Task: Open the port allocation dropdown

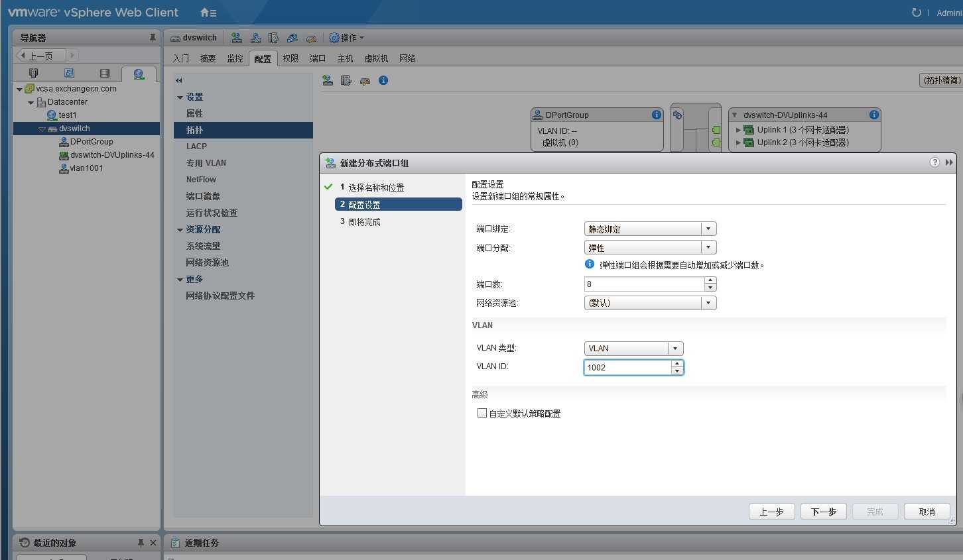Action: click(x=708, y=247)
